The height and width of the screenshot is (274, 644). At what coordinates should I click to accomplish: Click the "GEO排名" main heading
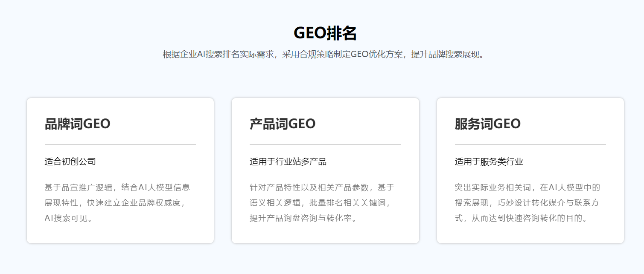coord(325,33)
